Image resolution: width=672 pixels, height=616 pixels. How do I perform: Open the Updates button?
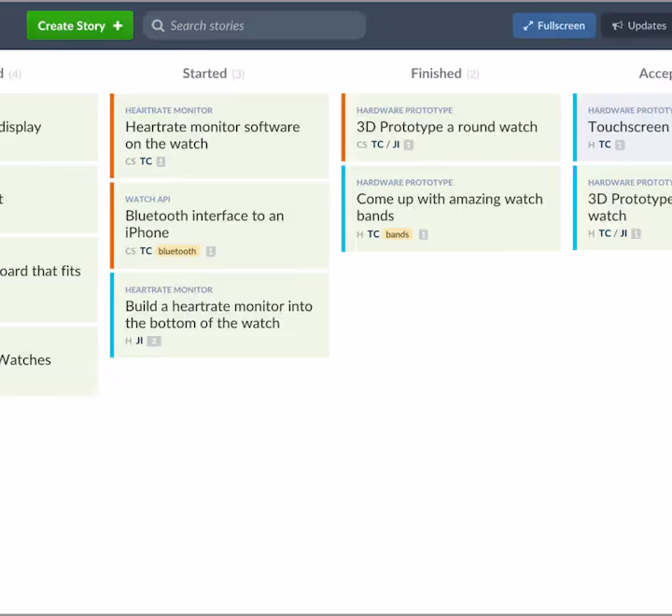tap(637, 26)
